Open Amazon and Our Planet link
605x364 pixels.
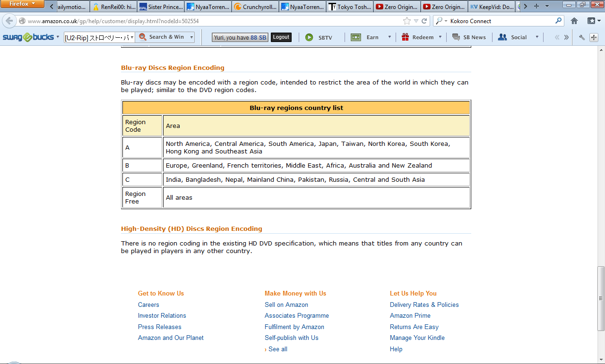pos(171,338)
